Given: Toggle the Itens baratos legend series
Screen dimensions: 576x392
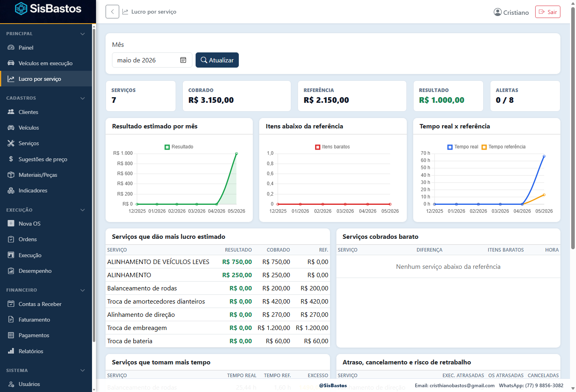Looking at the screenshot, I should (332, 147).
